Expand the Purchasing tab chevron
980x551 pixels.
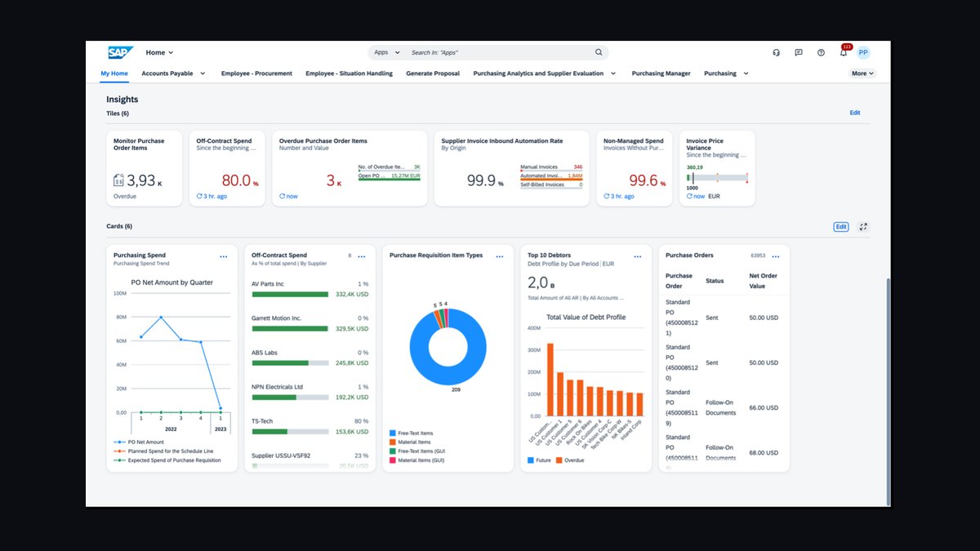746,73
